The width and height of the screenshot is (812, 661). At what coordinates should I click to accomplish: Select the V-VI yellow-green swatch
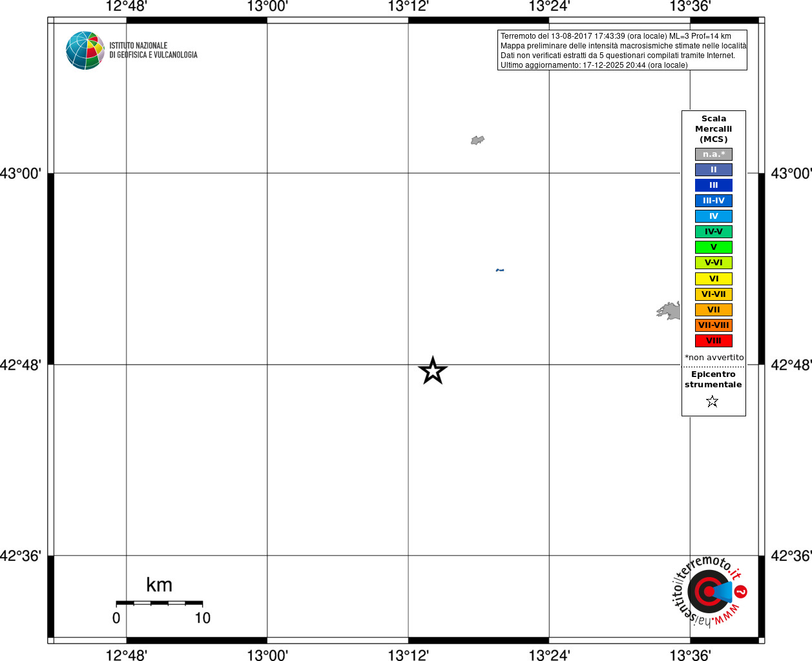tap(714, 263)
